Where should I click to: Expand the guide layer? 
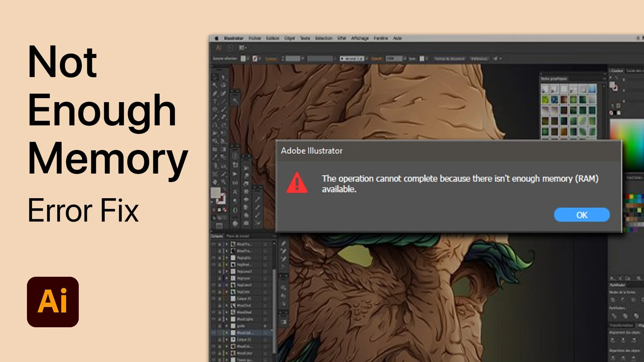[227, 326]
